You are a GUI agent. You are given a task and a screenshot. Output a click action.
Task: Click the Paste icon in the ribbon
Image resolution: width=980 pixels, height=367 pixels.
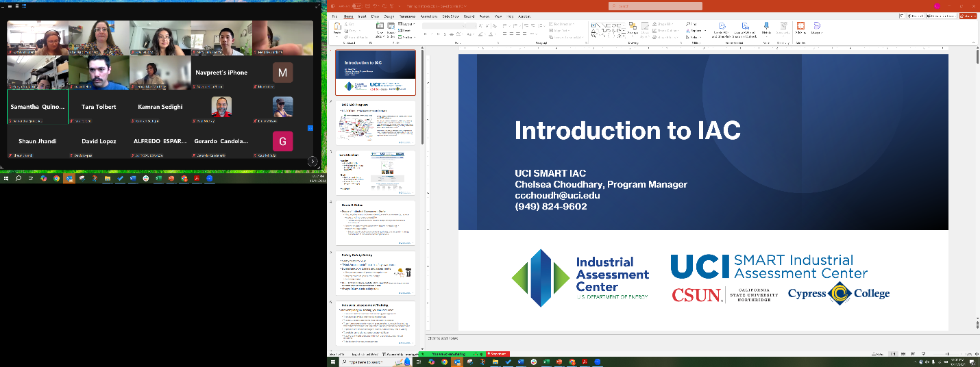click(337, 29)
